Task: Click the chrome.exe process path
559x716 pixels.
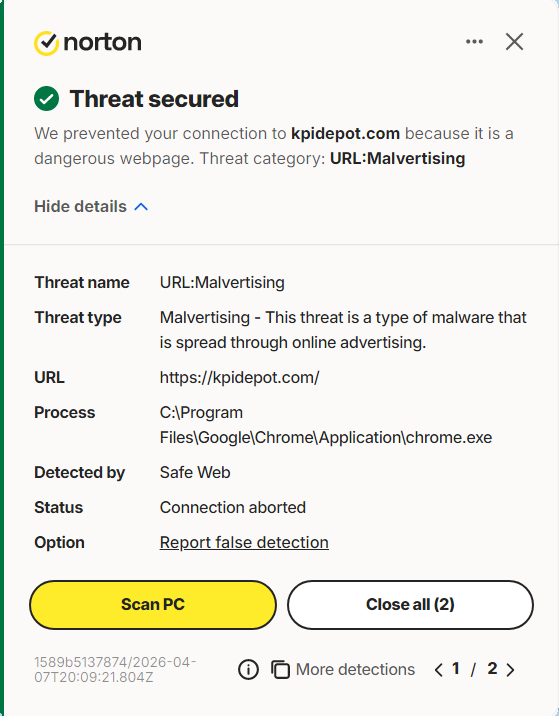Action: (326, 425)
